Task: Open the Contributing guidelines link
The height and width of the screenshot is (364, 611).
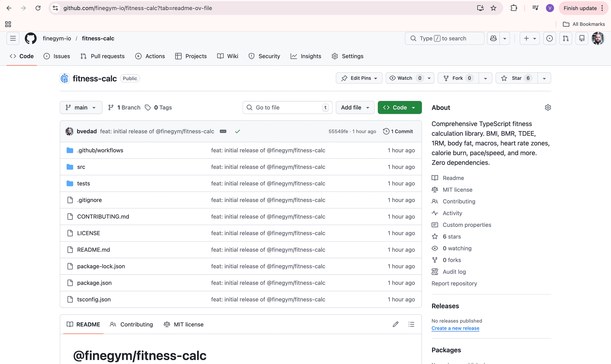Action: pos(459,201)
